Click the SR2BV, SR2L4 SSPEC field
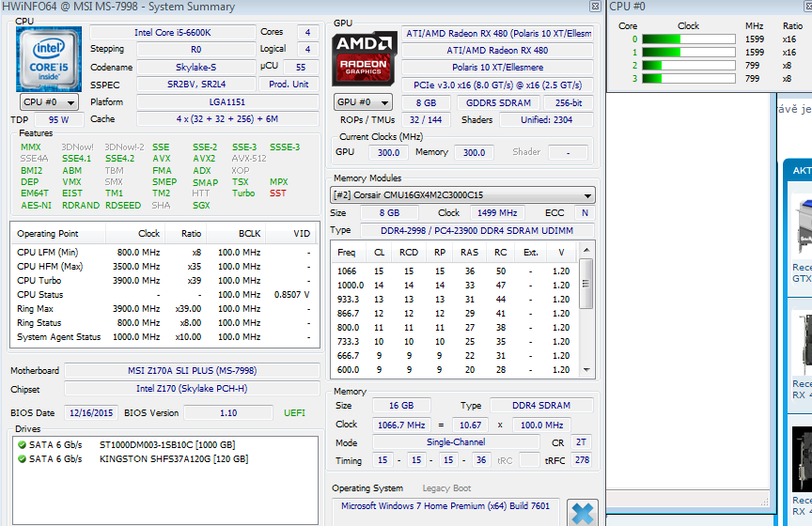 pos(195,85)
